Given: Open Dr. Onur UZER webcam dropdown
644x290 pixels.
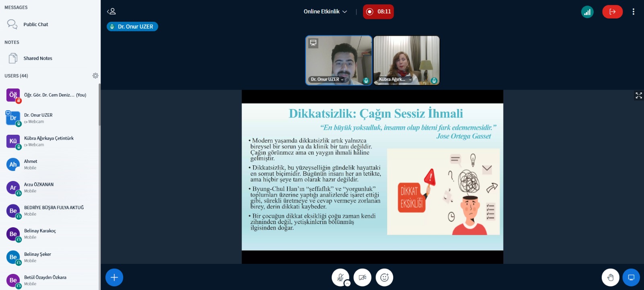Looking at the screenshot, I should pos(327,80).
